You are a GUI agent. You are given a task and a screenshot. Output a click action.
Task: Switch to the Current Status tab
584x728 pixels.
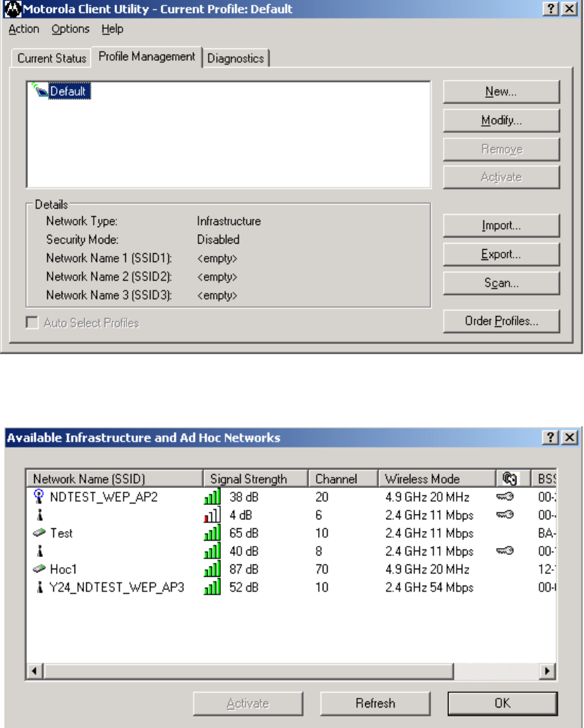(51, 59)
